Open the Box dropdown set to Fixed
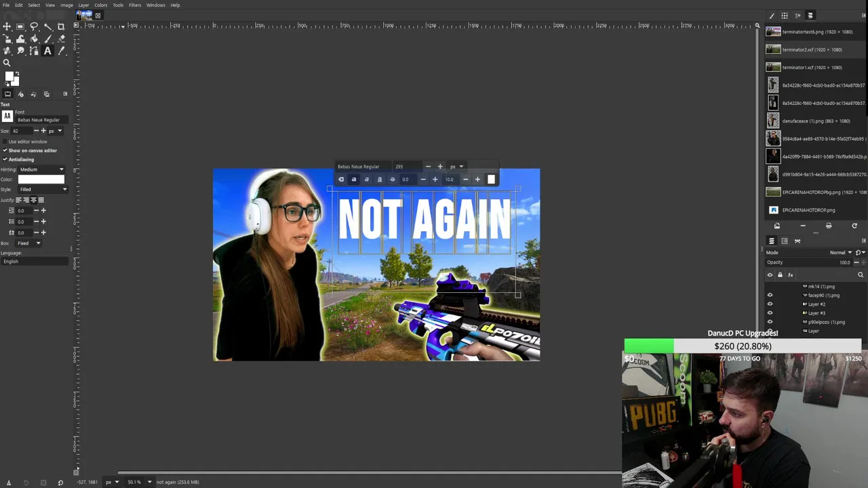The image size is (868, 488). [29, 243]
